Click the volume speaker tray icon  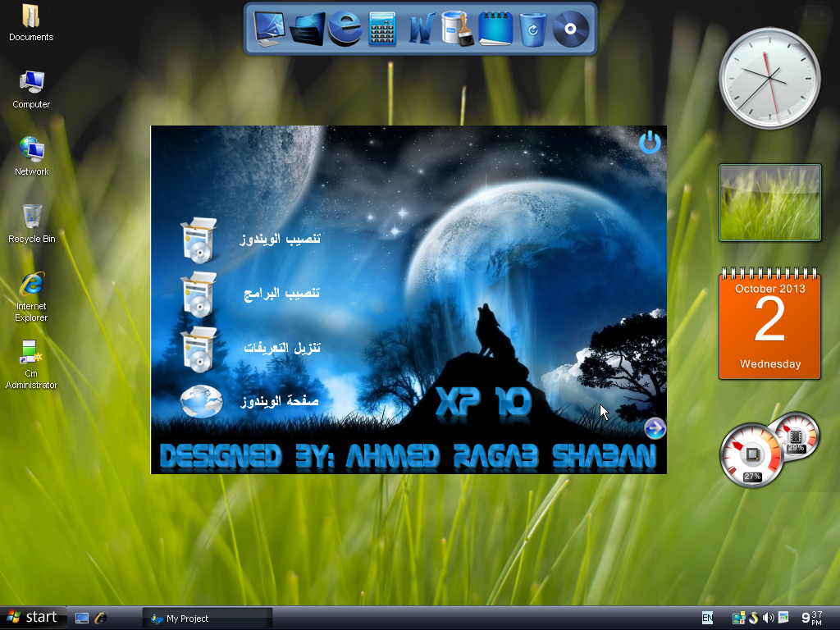coord(768,619)
